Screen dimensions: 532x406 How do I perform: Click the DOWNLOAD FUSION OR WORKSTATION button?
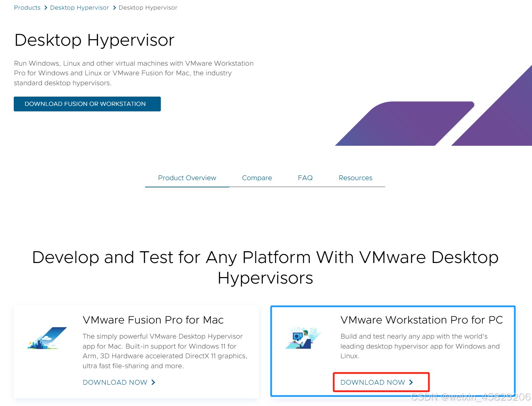pos(87,104)
